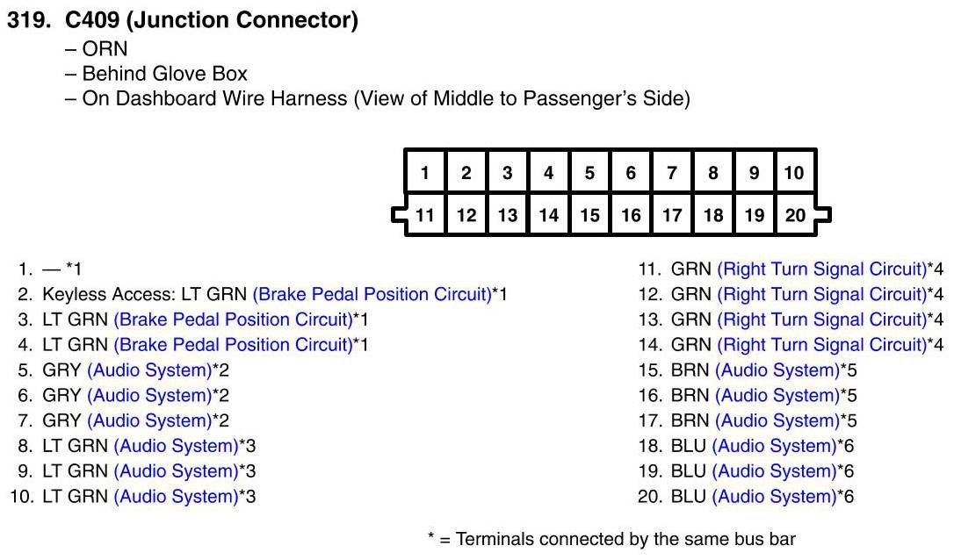Click cell 11 in the connector diagram
The height and width of the screenshot is (560, 954).
425,215
